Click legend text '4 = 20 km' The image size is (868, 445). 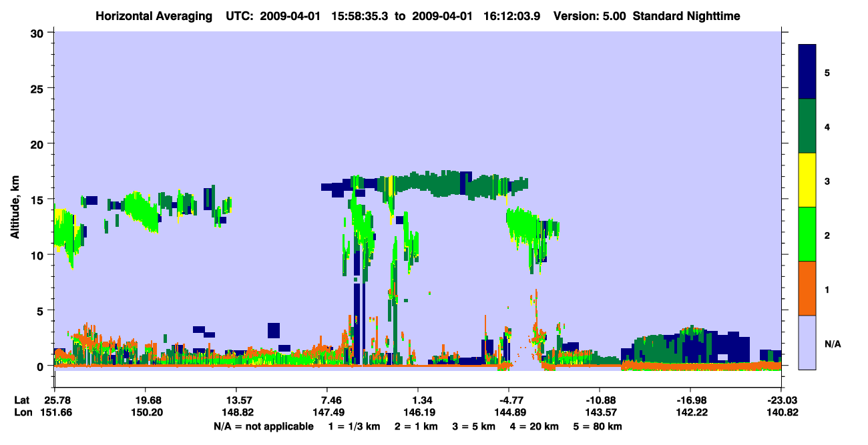click(x=535, y=426)
